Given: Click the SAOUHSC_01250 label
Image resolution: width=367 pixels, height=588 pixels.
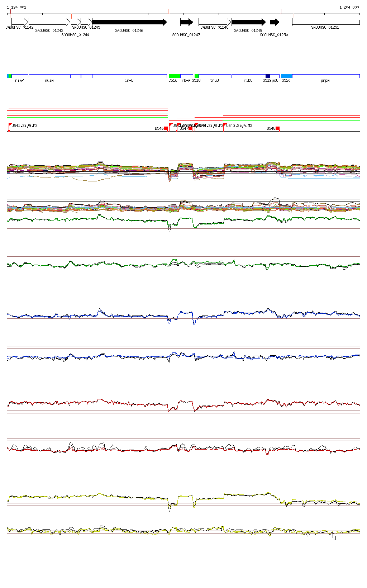Looking at the screenshot, I should coord(274,35).
